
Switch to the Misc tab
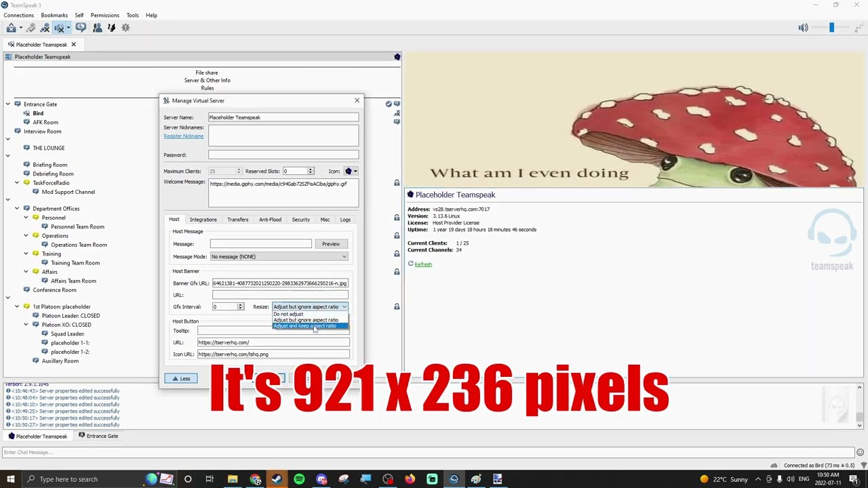325,220
